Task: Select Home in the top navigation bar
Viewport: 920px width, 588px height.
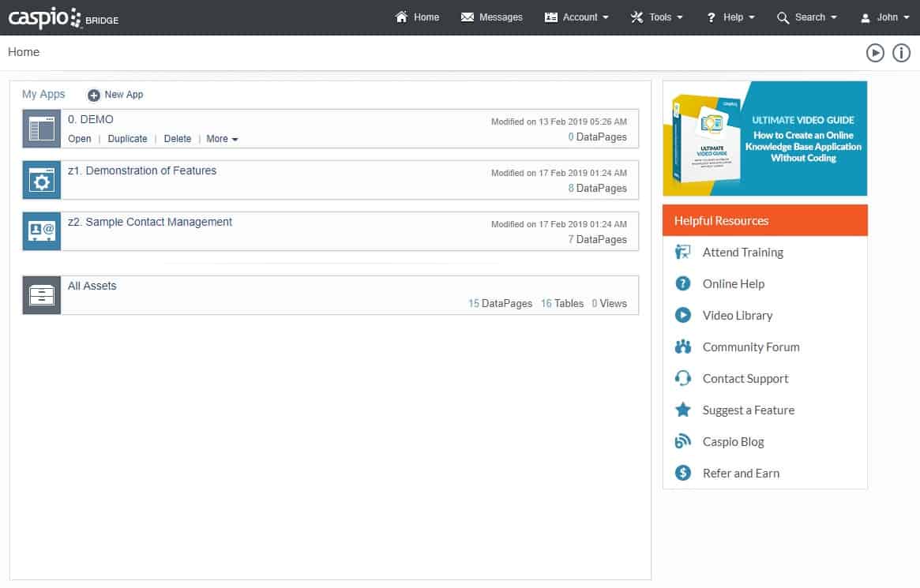Action: click(x=417, y=17)
